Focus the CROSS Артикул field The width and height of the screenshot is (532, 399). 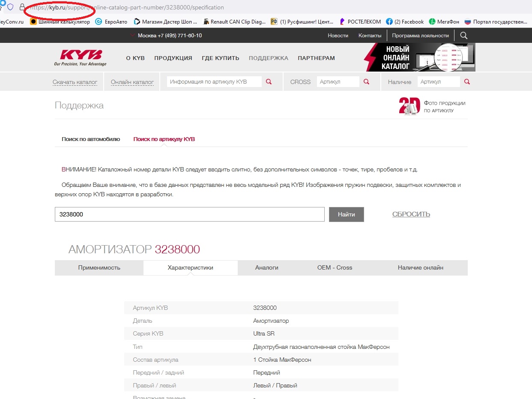338,82
